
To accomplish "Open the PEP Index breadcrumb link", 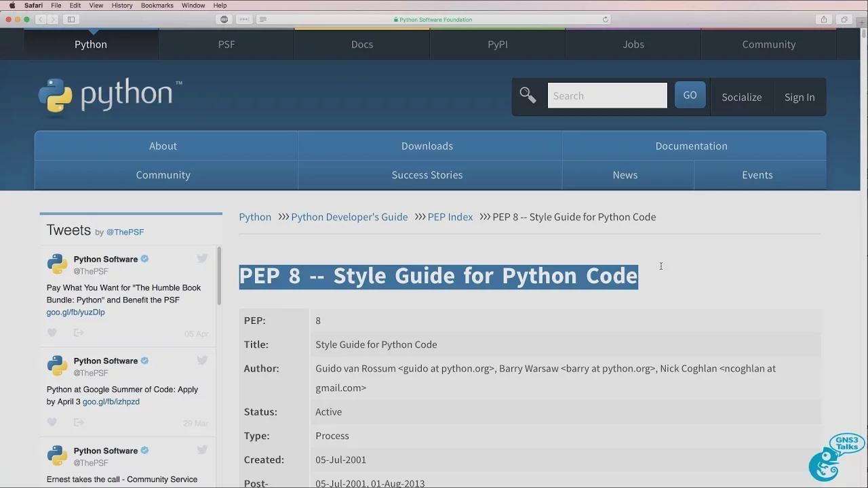I will tap(450, 217).
